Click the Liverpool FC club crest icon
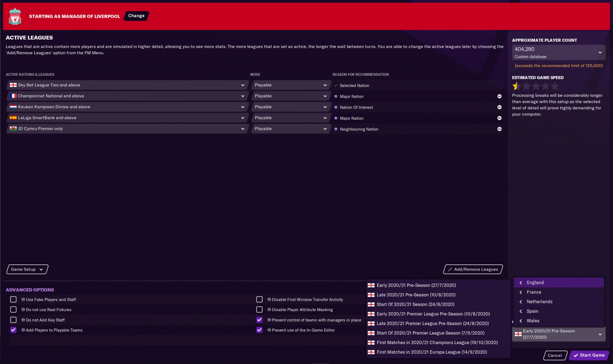Viewport: 613px width, 364px height. [15, 16]
